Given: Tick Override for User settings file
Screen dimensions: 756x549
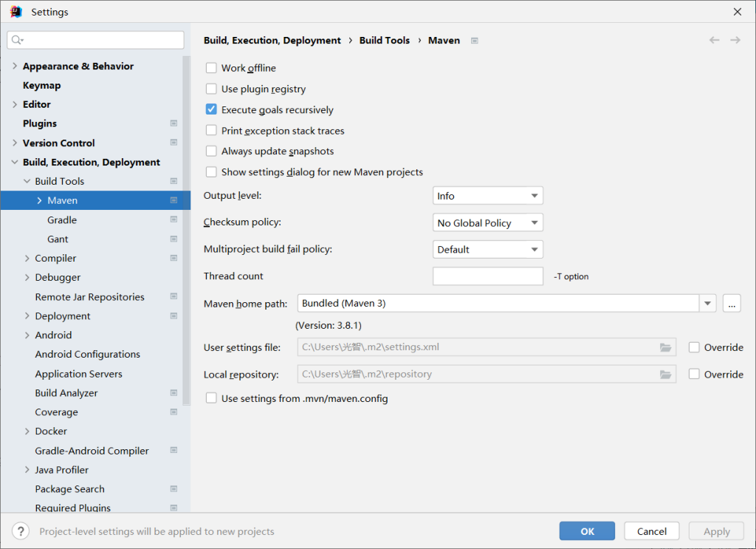Looking at the screenshot, I should [694, 347].
